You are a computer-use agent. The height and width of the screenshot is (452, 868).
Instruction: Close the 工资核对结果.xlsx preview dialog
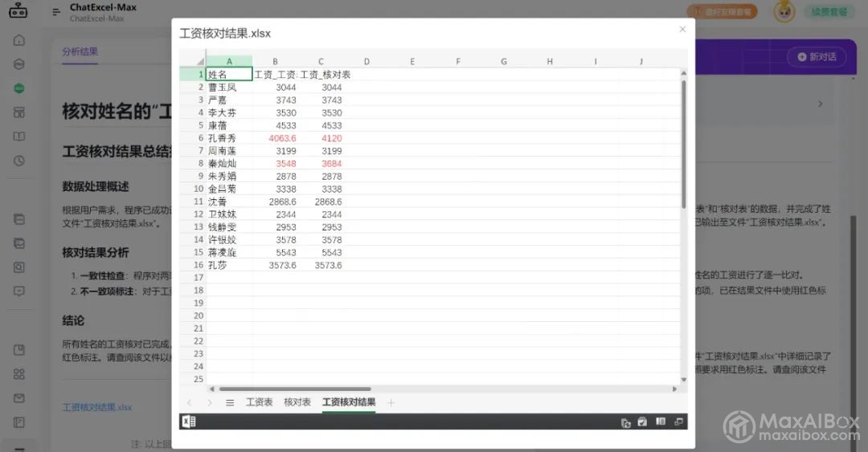(x=682, y=30)
